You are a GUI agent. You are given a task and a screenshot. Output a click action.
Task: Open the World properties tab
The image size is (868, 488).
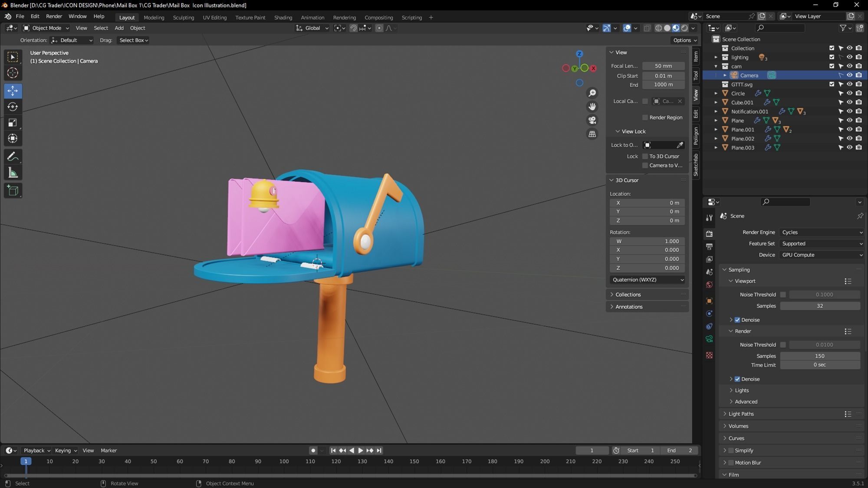[x=709, y=285]
